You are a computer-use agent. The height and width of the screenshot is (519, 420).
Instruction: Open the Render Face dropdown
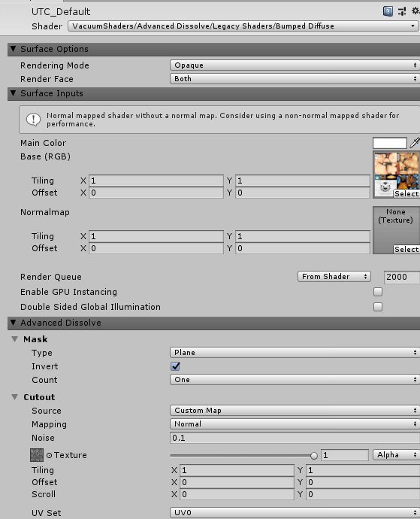[295, 79]
